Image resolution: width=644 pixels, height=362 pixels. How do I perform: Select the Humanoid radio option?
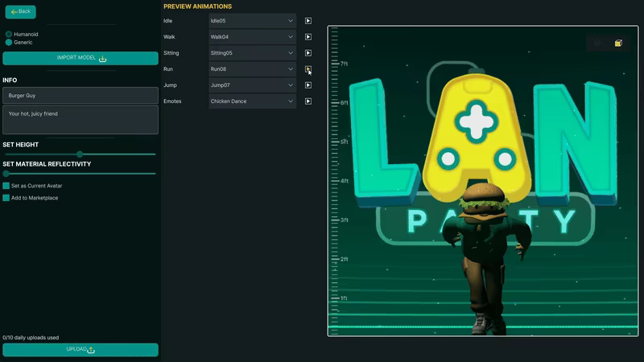point(9,34)
